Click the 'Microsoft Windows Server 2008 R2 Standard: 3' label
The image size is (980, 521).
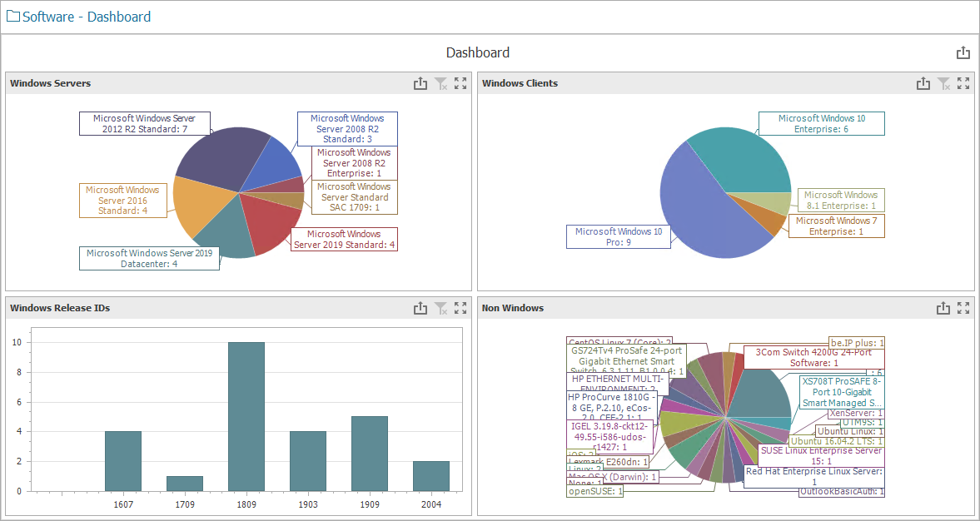(x=347, y=129)
